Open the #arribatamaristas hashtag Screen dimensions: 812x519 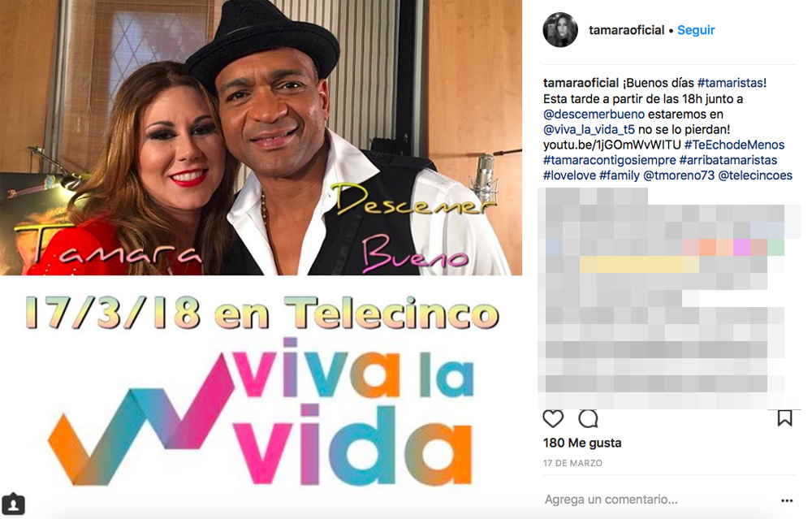point(728,160)
